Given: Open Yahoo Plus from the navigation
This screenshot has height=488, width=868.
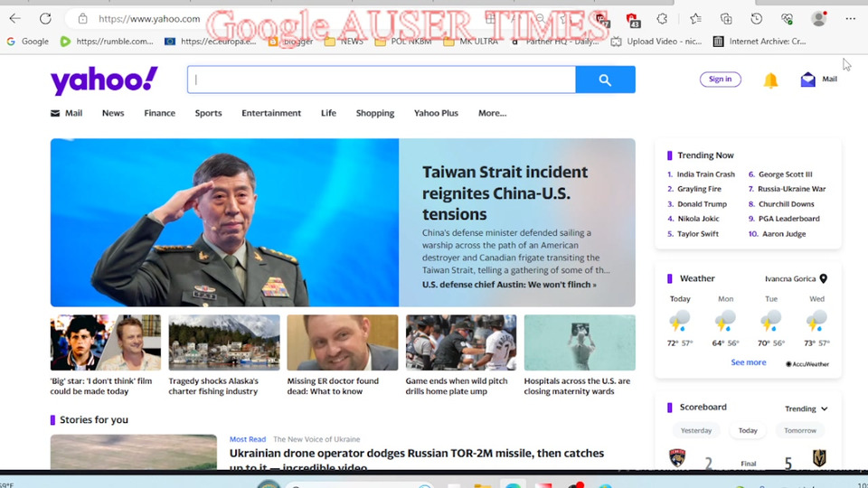Looking at the screenshot, I should pos(436,113).
